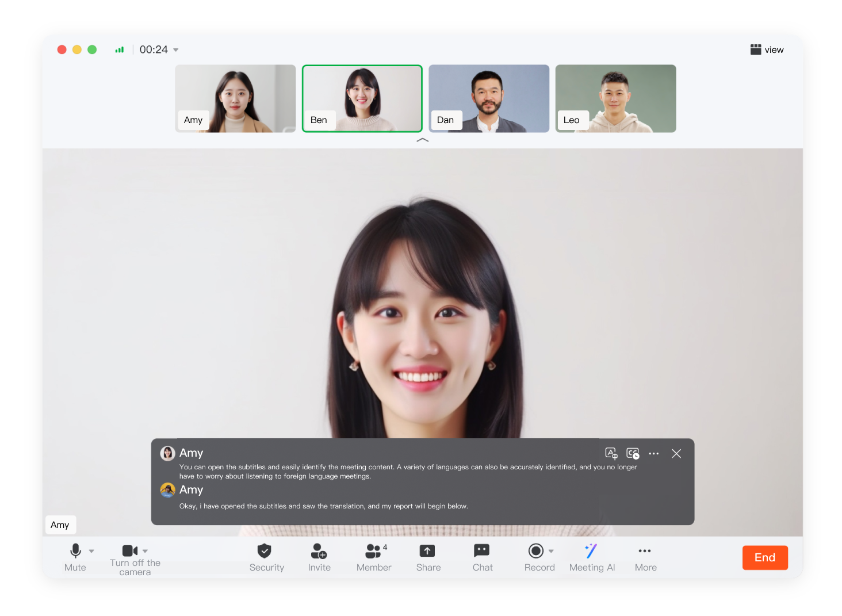Viewport: 842px width, 616px height.
Task: Expand the meeting timer dropdown
Action: pyautogui.click(x=176, y=50)
